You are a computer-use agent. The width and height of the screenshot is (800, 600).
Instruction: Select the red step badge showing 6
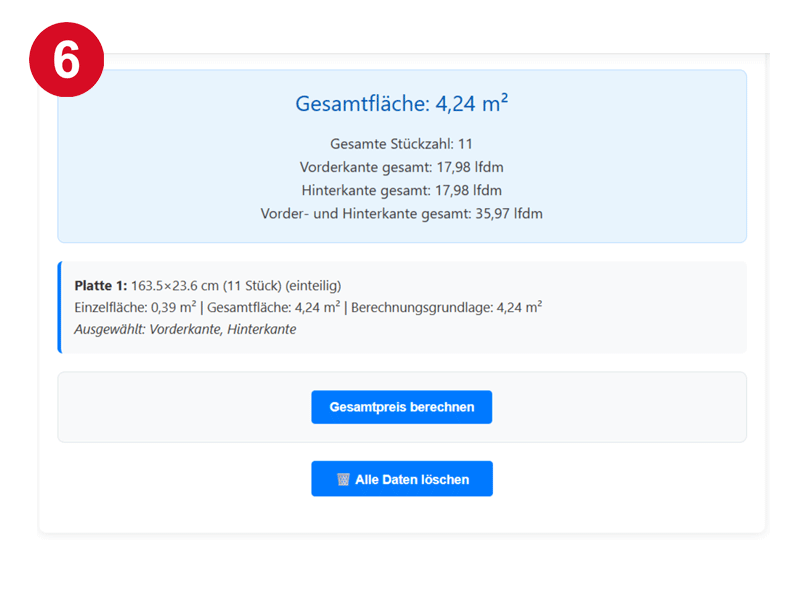68,58
